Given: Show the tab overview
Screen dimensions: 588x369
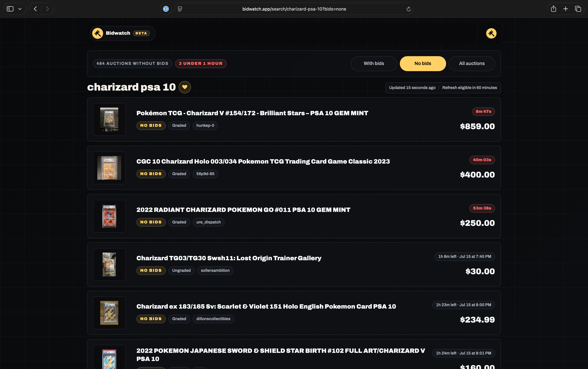Looking at the screenshot, I should point(578,9).
